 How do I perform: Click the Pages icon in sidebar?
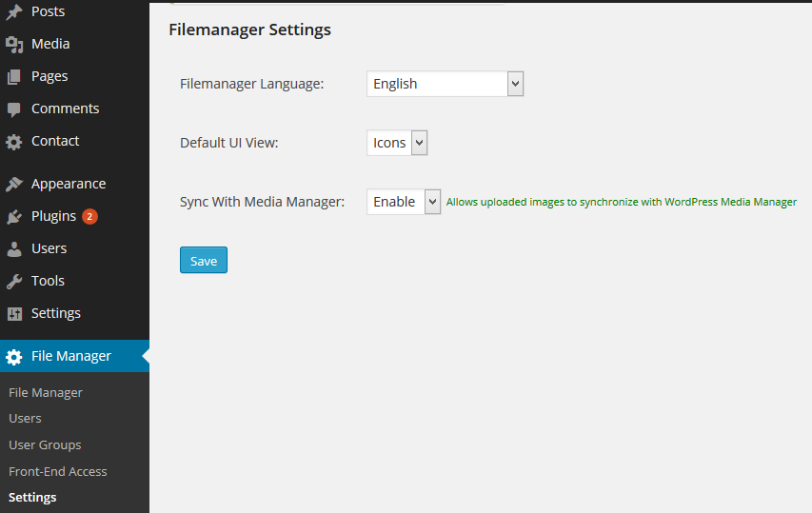click(x=14, y=76)
